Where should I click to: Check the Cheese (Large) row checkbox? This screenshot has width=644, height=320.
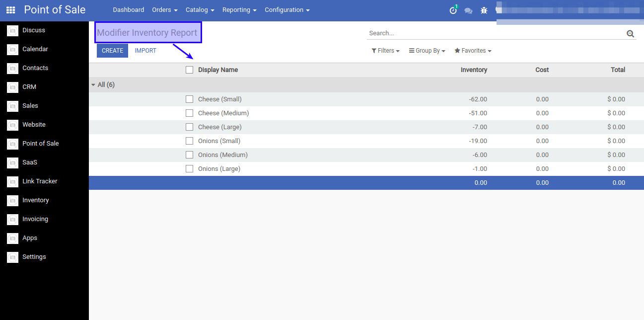(189, 127)
